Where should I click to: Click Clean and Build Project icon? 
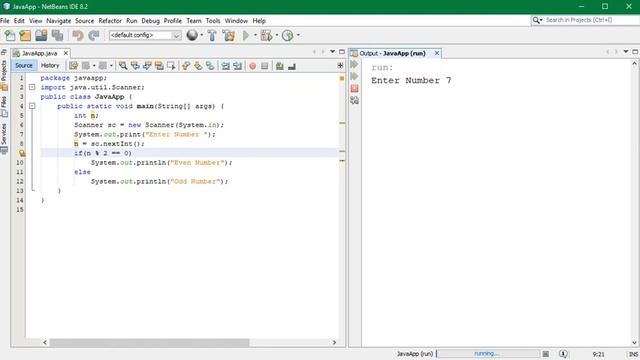coord(229,36)
